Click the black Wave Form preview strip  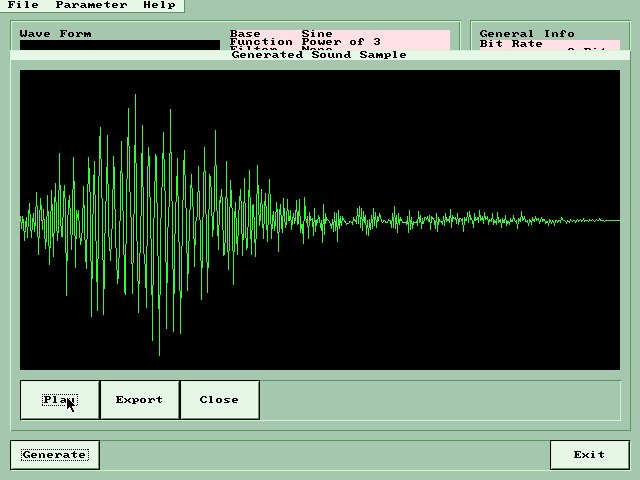118,45
